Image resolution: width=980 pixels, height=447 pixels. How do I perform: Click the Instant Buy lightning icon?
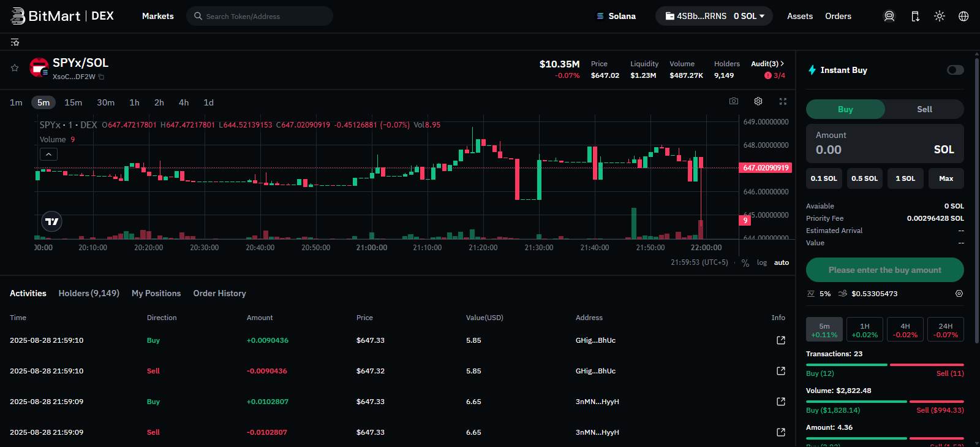tap(812, 70)
